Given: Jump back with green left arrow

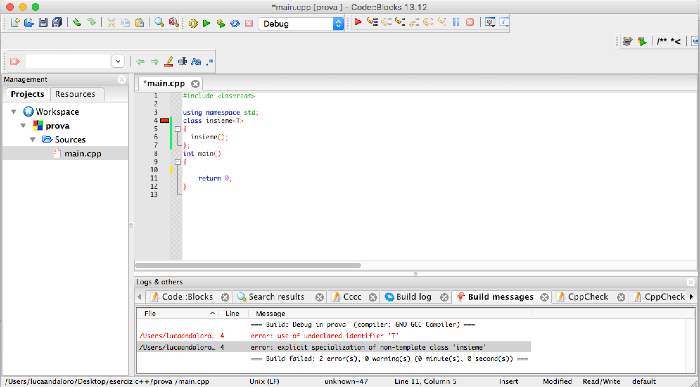Looking at the screenshot, I should (x=141, y=62).
